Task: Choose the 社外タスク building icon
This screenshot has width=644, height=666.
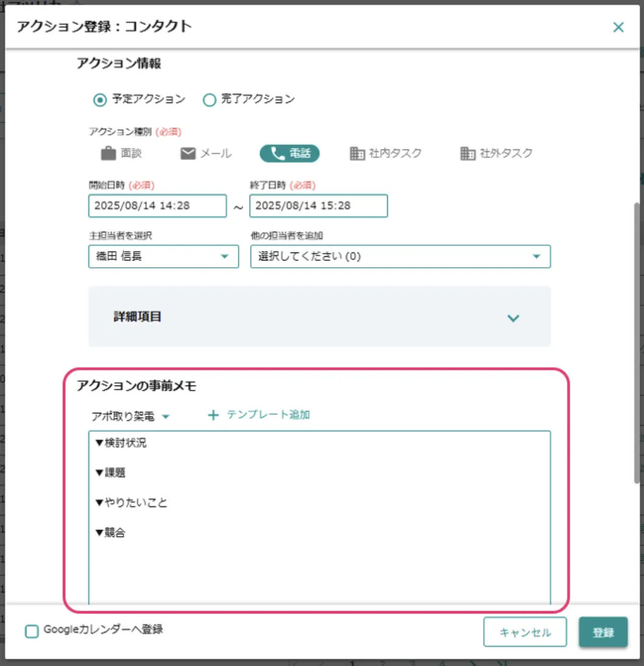Action: pos(468,154)
